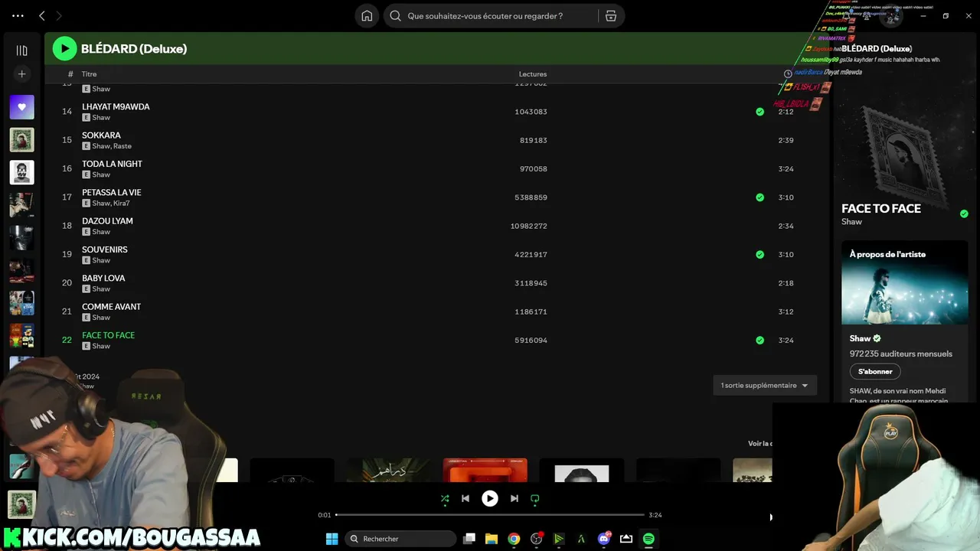Toggle saved checkmark in now-playing panel
This screenshot has height=551, width=980.
[x=964, y=214]
